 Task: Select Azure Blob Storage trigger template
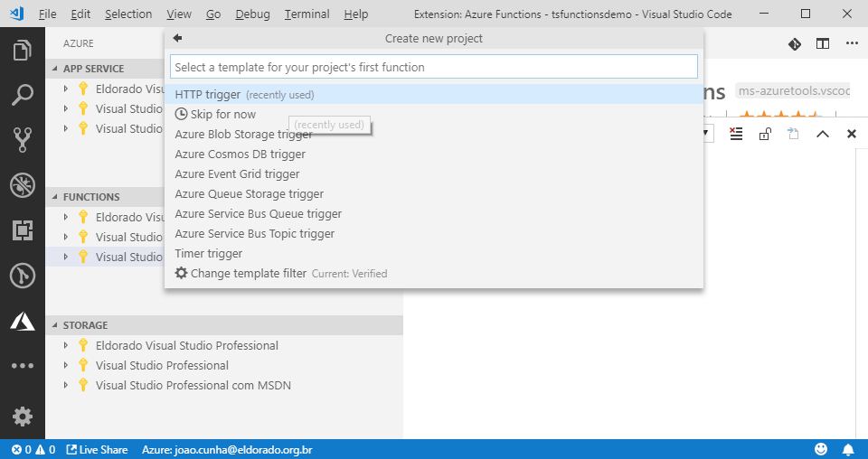click(x=434, y=135)
